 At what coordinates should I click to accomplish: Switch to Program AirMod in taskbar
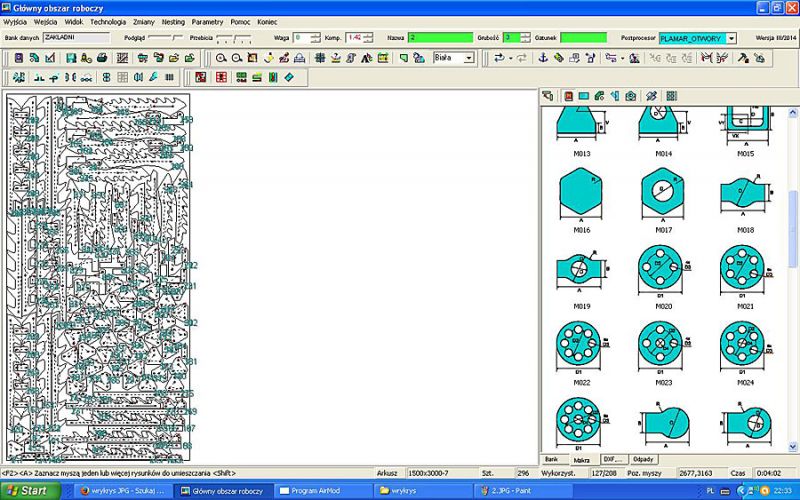click(316, 491)
